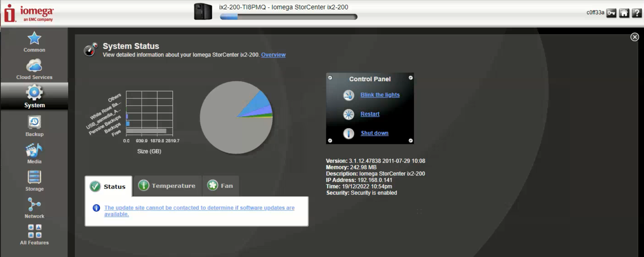644x257 pixels.
Task: Click the Iomega logo
Action: pos(29,13)
